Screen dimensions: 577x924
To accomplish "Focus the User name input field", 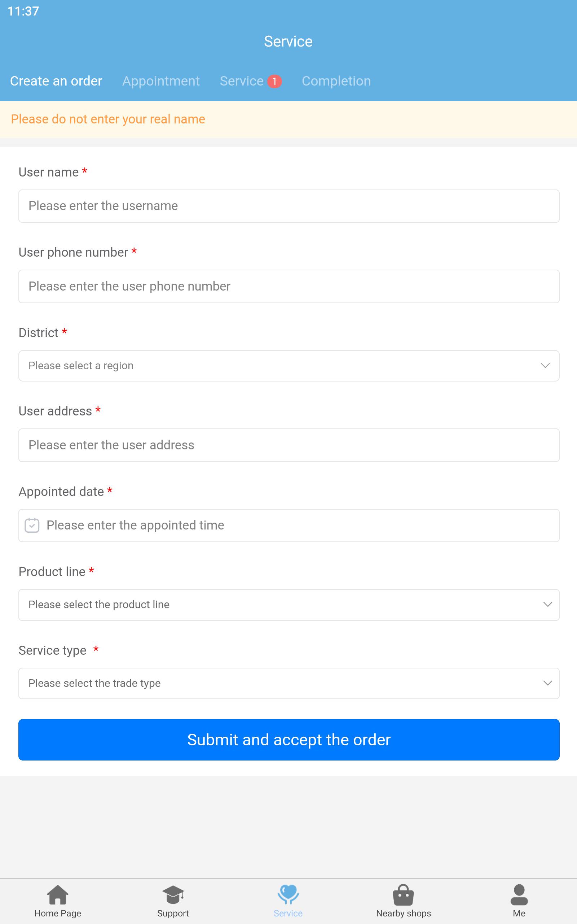I will pos(289,206).
